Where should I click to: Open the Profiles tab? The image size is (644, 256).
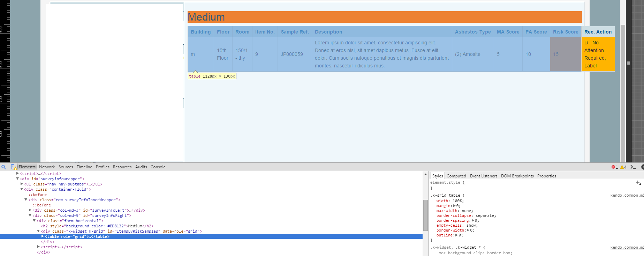point(103,167)
